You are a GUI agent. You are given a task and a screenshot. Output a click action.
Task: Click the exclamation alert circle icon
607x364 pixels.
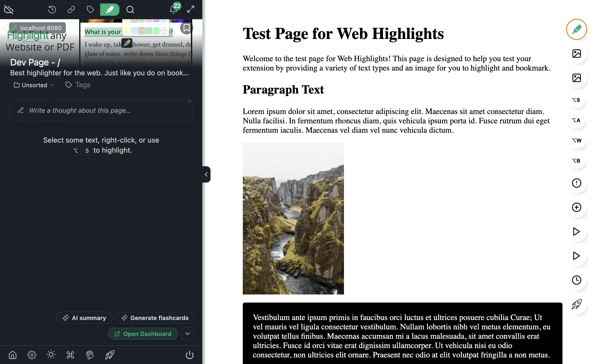click(x=577, y=183)
